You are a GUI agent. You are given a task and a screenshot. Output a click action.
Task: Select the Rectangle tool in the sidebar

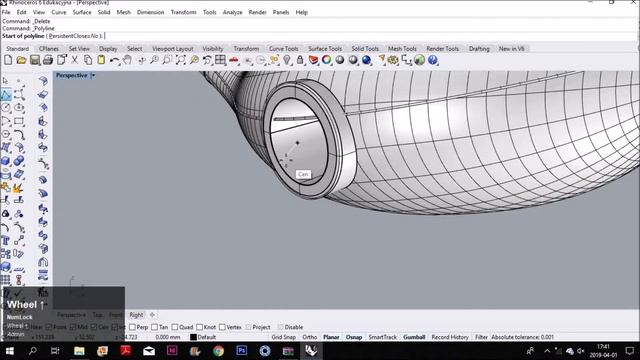pos(19,121)
